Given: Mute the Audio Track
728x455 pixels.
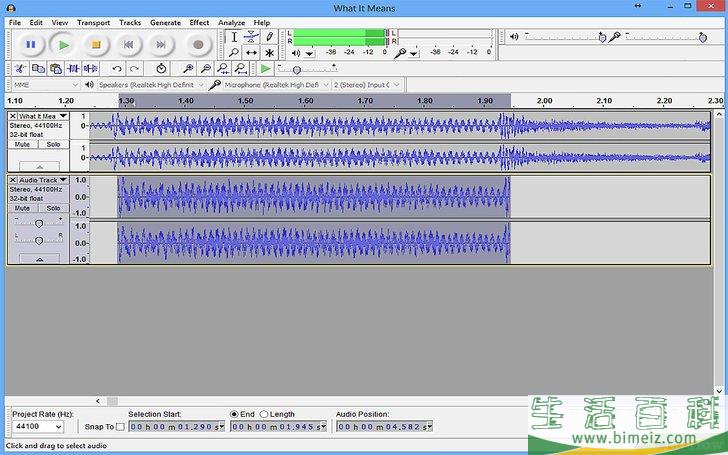Looking at the screenshot, I should (x=22, y=208).
